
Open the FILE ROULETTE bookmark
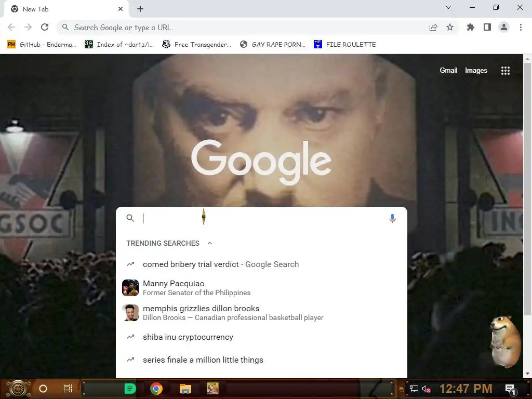345,45
